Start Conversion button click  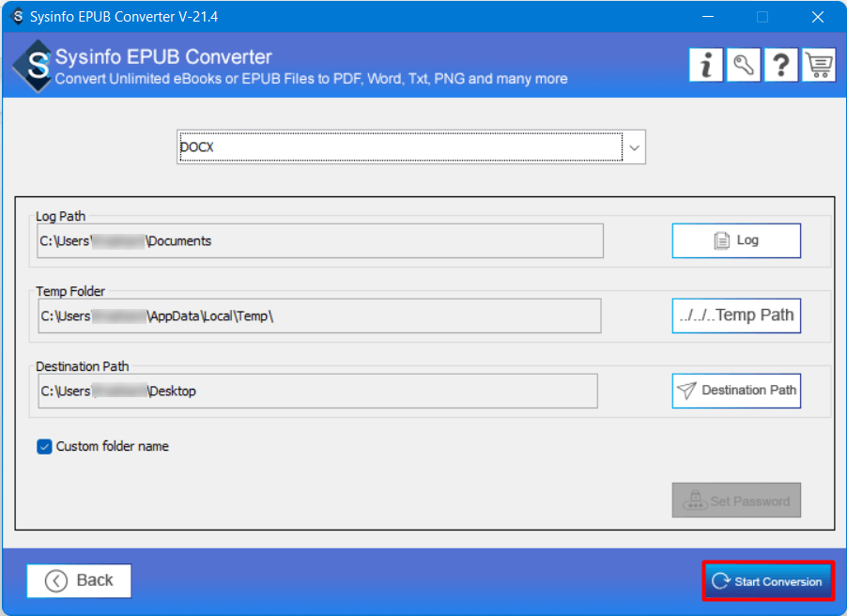click(x=768, y=581)
